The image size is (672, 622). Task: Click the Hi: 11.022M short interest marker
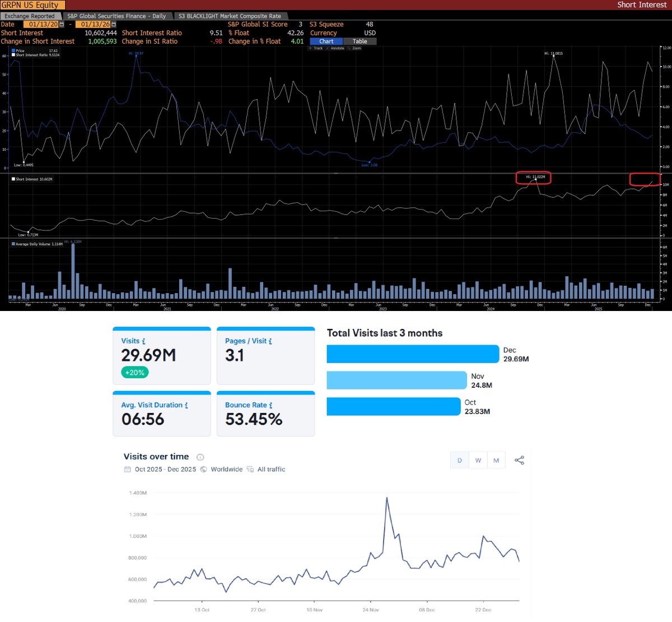tap(535, 177)
